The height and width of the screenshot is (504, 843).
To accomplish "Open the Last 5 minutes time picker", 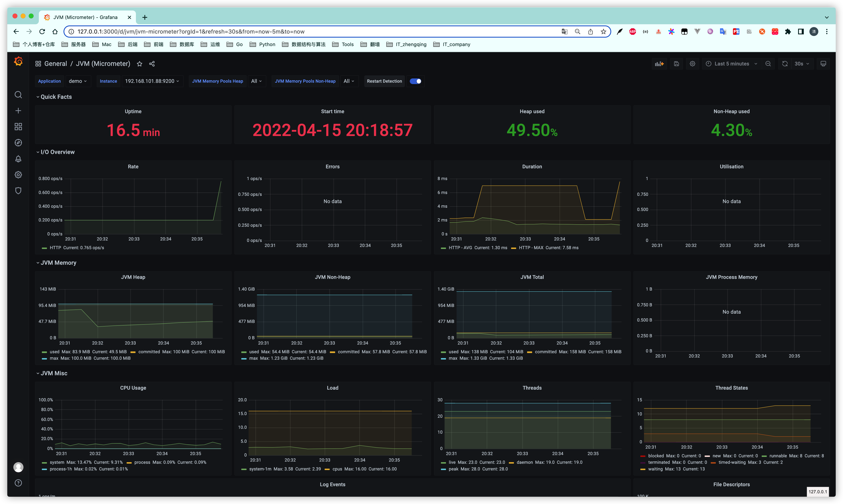I will pos(732,64).
